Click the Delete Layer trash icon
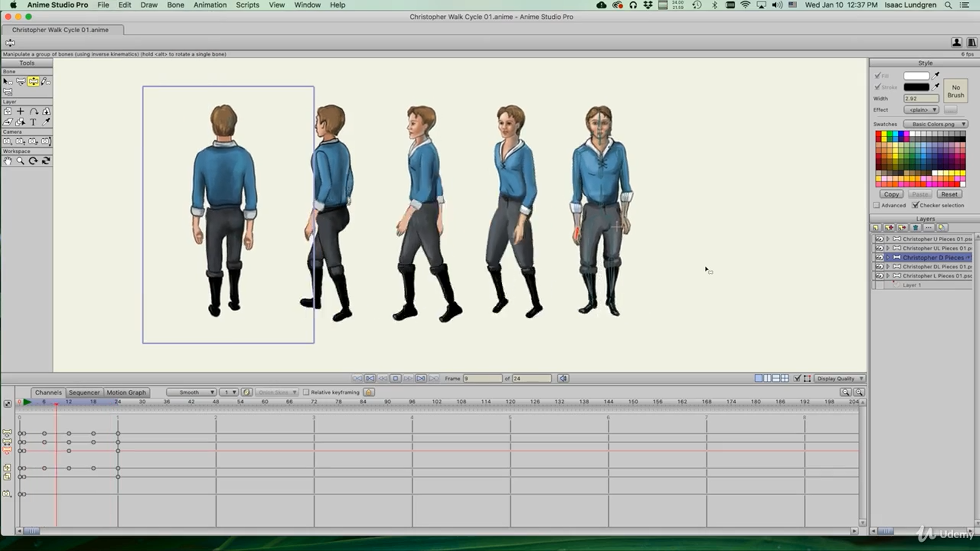 coord(916,228)
